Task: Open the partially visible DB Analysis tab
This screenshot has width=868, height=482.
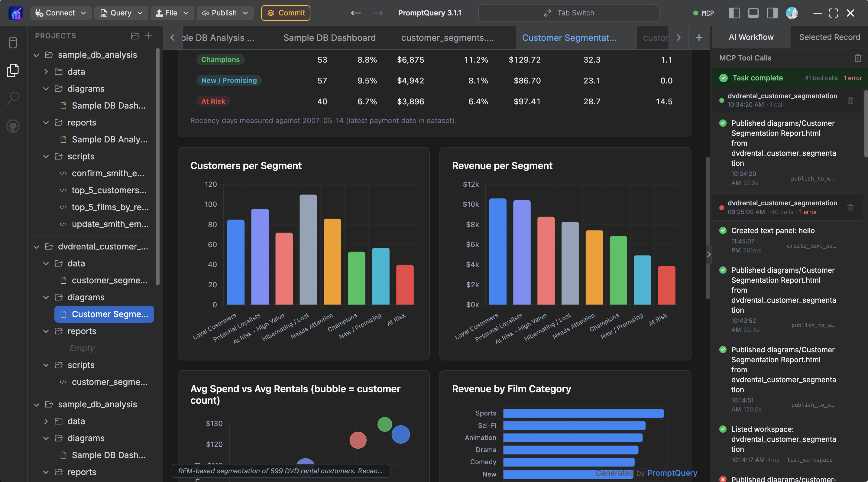Action: pyautogui.click(x=218, y=38)
